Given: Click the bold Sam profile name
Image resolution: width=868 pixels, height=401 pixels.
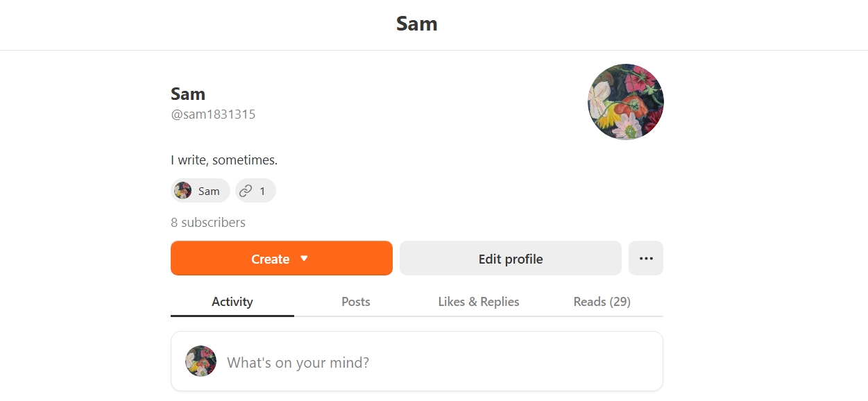Looking at the screenshot, I should [x=188, y=94].
